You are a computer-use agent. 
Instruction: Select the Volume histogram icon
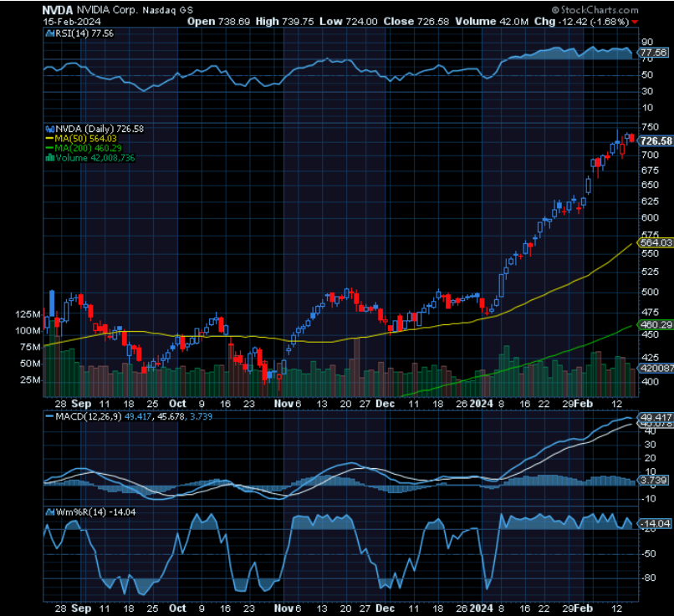pos(49,157)
